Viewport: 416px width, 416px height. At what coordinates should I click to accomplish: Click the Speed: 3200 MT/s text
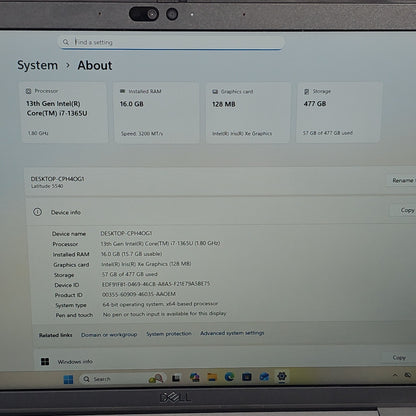pos(142,133)
